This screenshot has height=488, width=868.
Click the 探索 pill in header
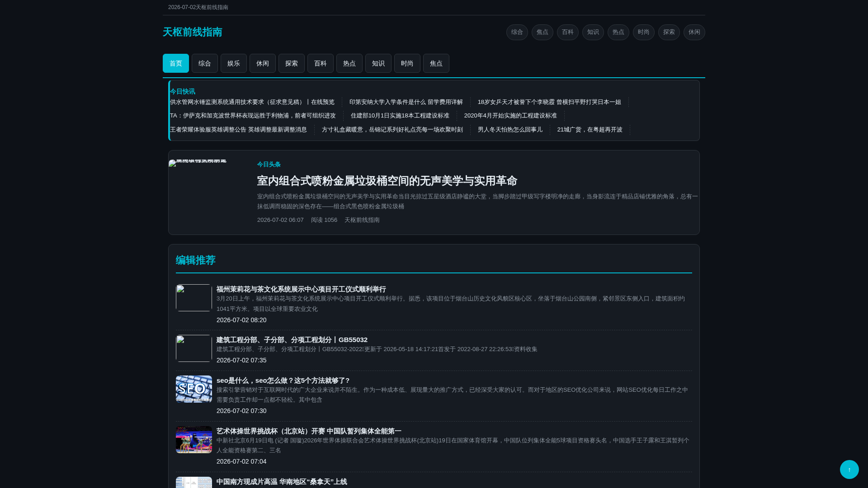coord(669,32)
